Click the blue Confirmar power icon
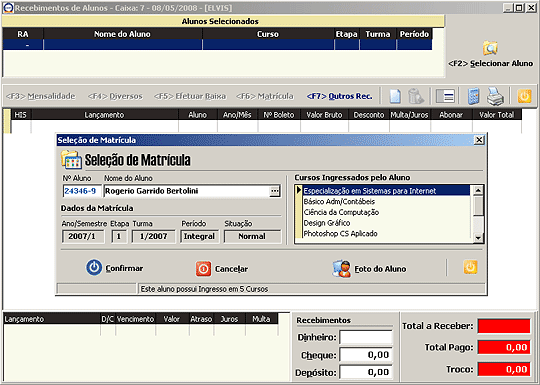Screen dimensions: 540x385 tap(94, 268)
